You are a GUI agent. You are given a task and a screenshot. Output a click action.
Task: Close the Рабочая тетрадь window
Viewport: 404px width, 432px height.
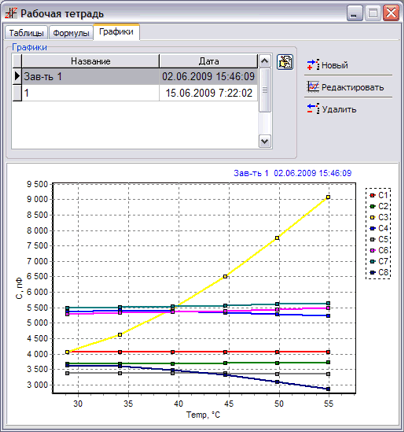[x=391, y=13]
